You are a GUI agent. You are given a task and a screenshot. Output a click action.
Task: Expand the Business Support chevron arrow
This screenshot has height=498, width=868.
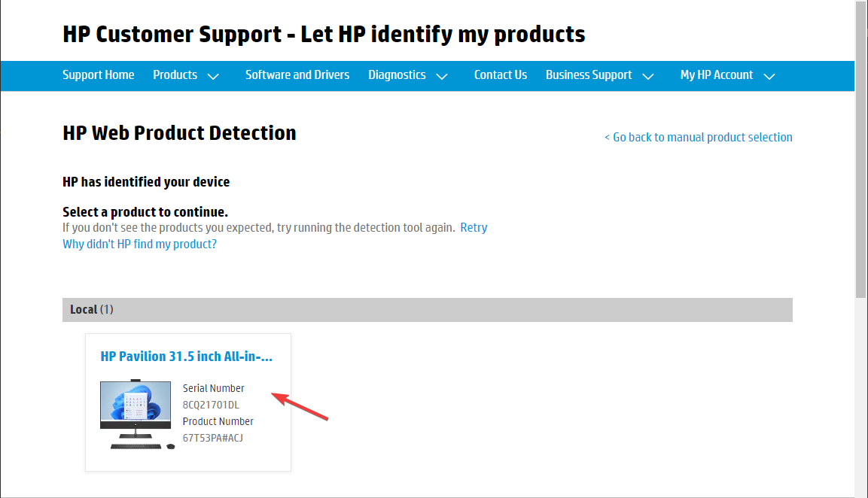[x=648, y=76]
